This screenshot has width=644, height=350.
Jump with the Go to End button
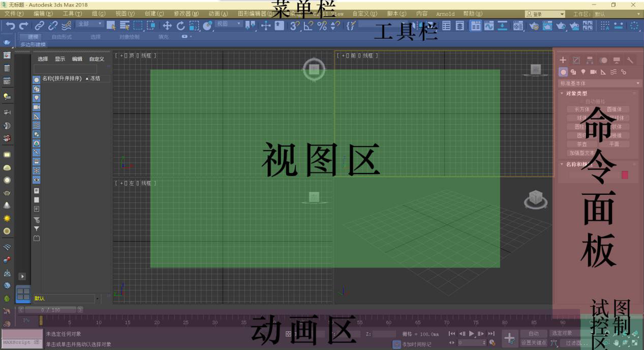click(491, 334)
